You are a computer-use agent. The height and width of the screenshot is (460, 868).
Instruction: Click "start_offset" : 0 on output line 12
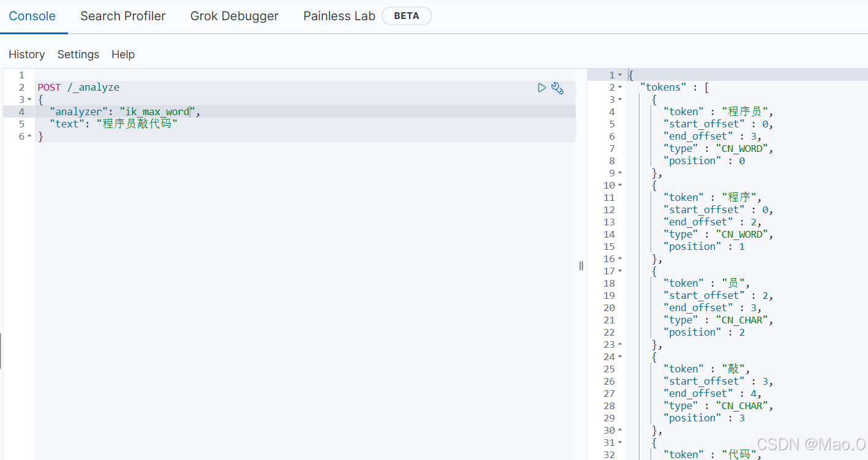tap(719, 209)
